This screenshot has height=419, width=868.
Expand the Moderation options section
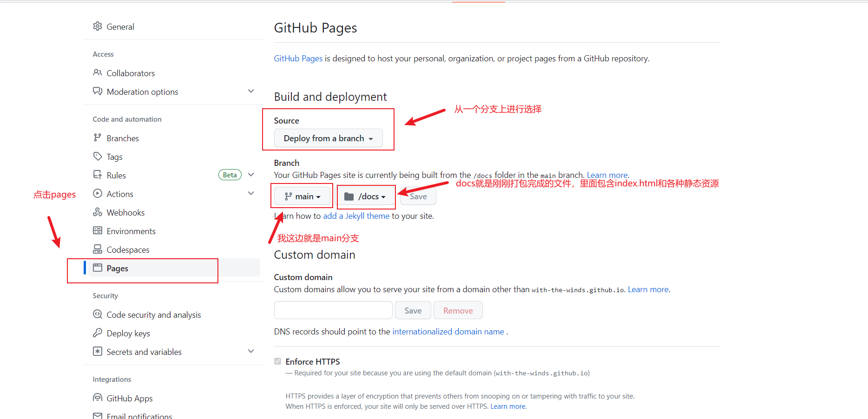coord(251,91)
